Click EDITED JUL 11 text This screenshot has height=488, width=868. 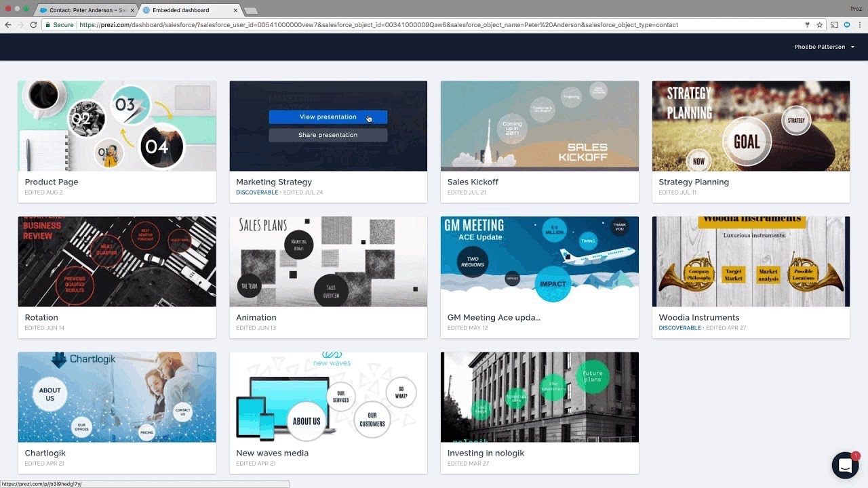tap(677, 192)
